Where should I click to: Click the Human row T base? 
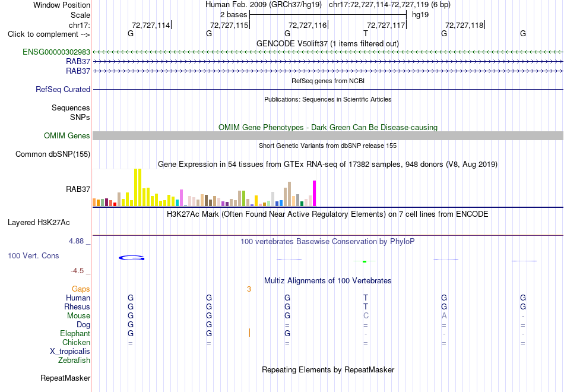366,298
